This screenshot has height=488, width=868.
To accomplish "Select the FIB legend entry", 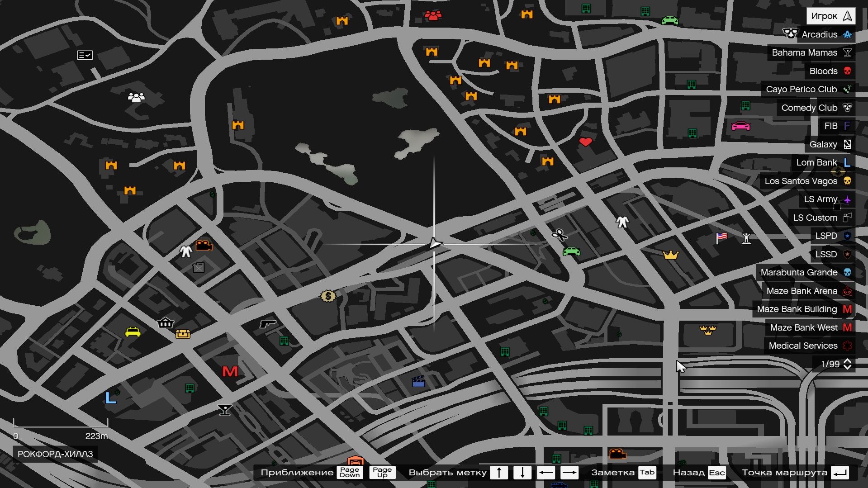I will pos(837,126).
